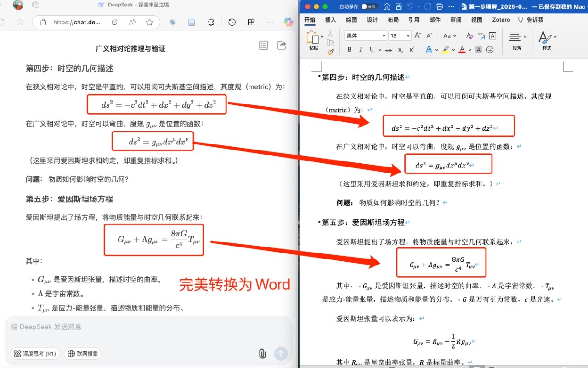
Task: Click the read aloud icon in address bar
Action: [132, 22]
